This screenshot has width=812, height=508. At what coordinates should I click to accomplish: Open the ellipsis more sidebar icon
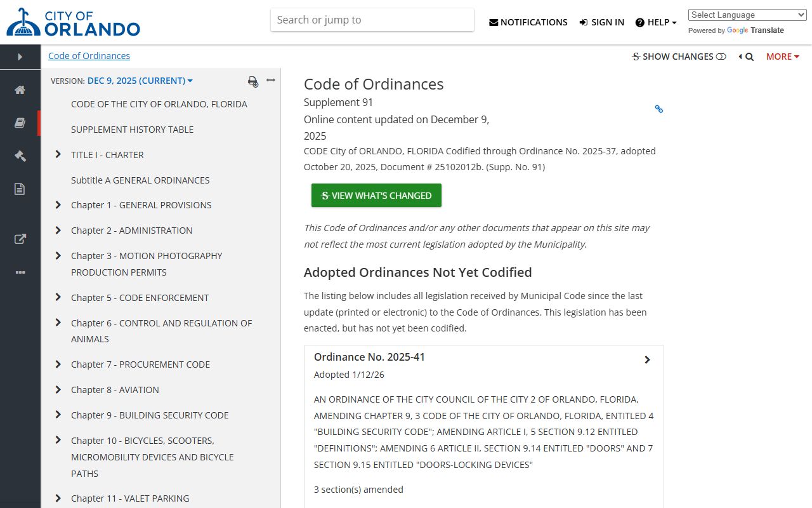click(x=20, y=272)
